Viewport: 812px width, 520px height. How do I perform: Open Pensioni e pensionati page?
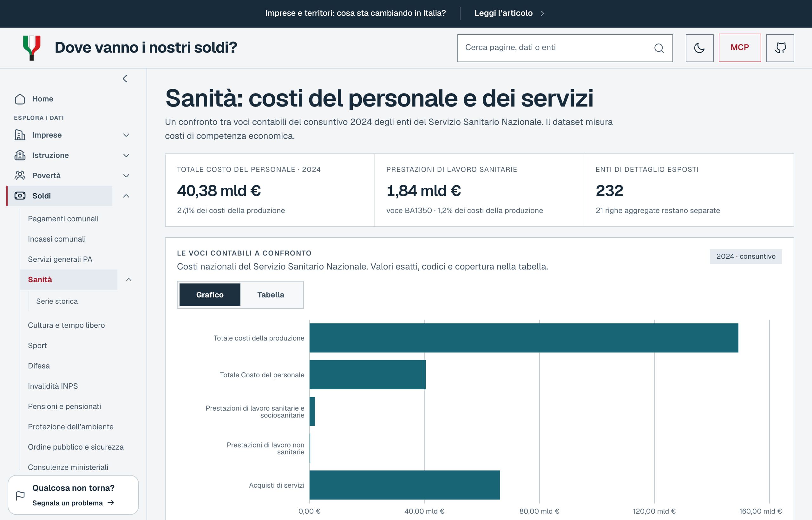point(64,406)
